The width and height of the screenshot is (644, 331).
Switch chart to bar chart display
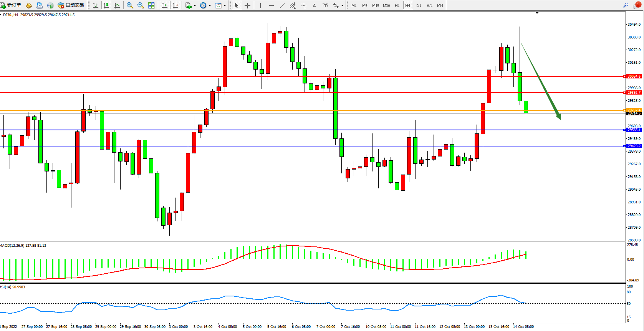coord(96,5)
